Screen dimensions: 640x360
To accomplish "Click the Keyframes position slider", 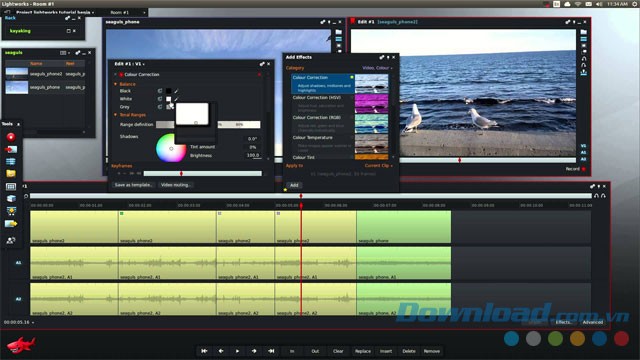I will [x=202, y=174].
